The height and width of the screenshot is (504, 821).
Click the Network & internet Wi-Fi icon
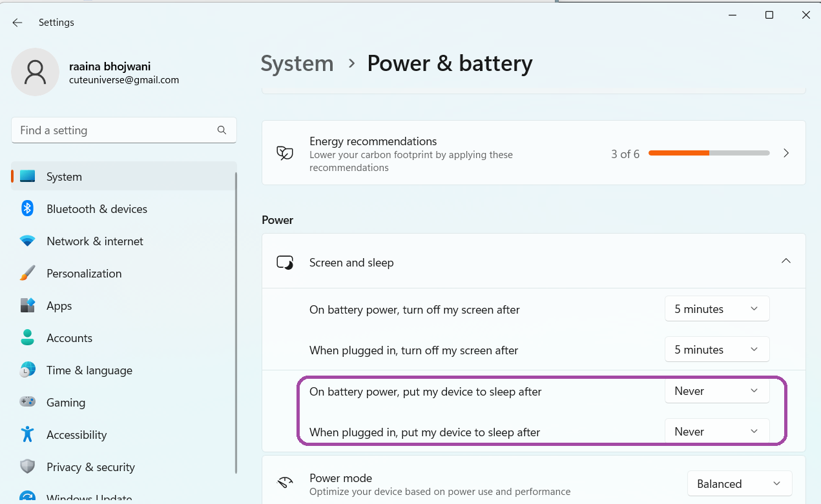(x=27, y=241)
